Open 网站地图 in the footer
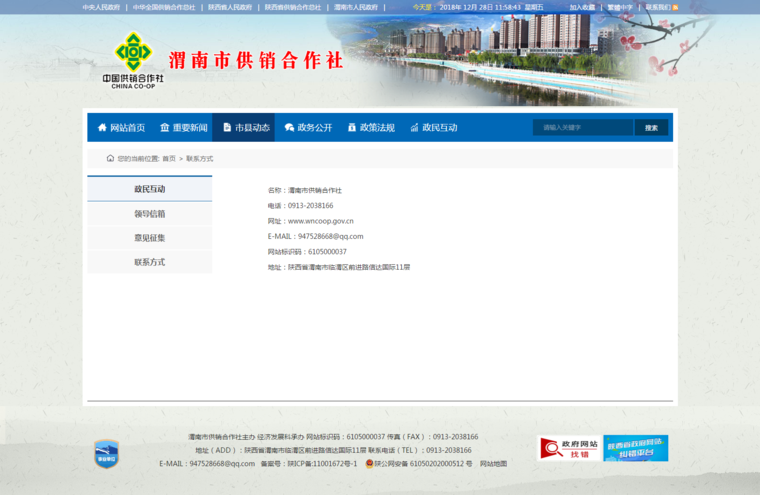 click(493, 464)
